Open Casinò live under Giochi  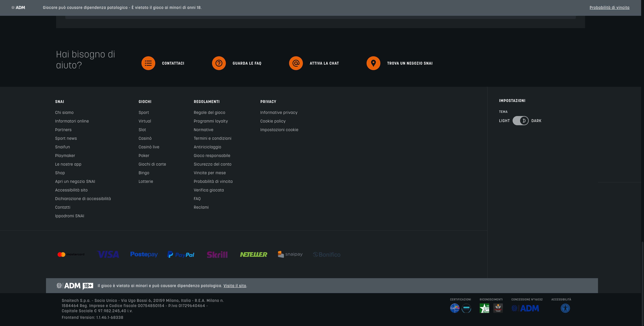149,147
